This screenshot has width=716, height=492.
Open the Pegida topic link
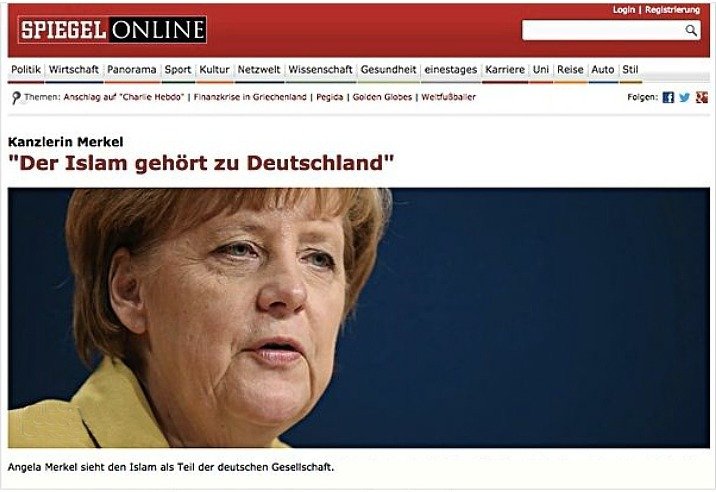pos(330,97)
